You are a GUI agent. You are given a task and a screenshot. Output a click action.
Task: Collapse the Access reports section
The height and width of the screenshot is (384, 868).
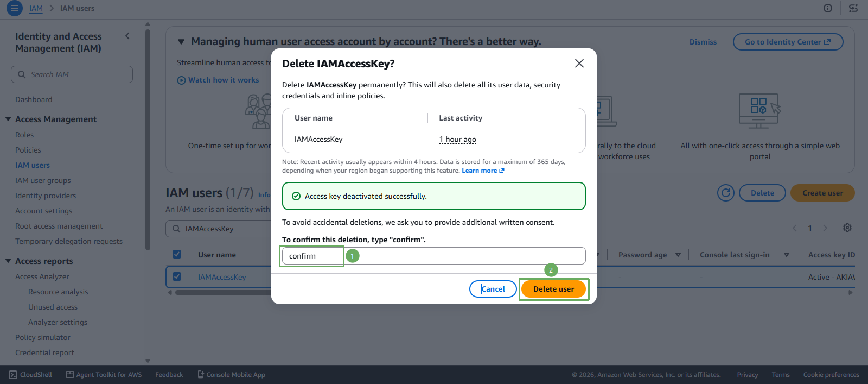[x=8, y=261]
